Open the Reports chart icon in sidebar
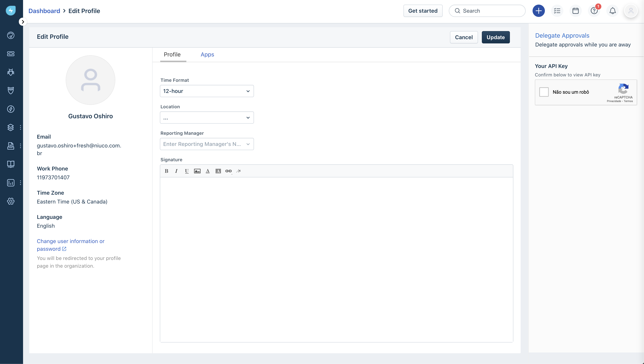644x364 pixels. pyautogui.click(x=11, y=183)
